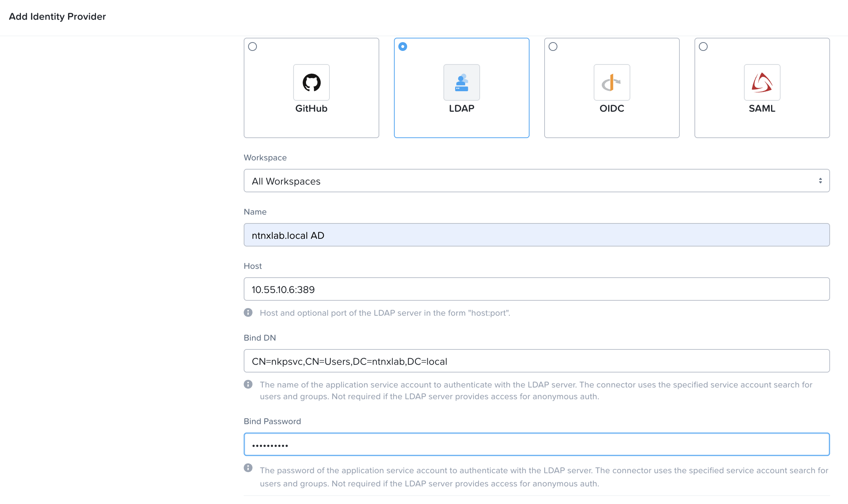This screenshot has height=504, width=848.
Task: Click the OIDC OpenID logo icon
Action: 612,82
